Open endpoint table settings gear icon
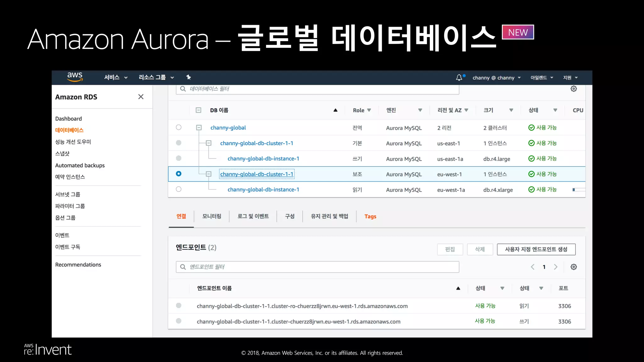Screen dimensions: 644x362 (x=574, y=267)
